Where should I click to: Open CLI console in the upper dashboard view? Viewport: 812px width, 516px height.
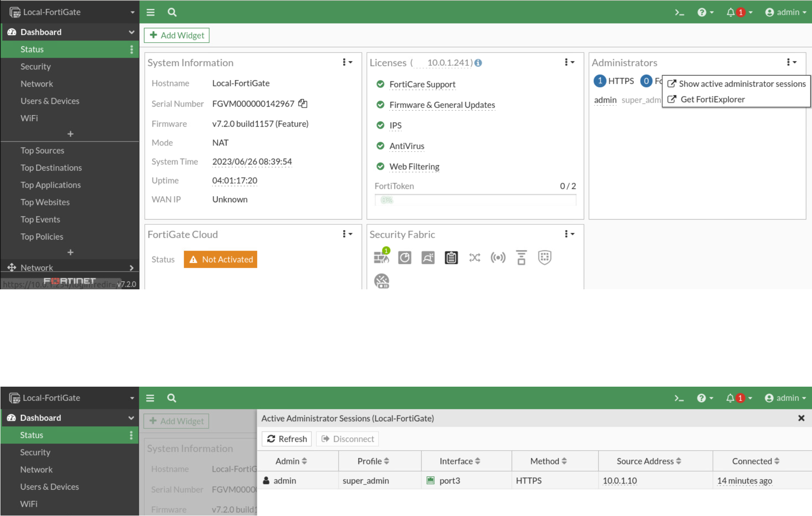tap(679, 12)
